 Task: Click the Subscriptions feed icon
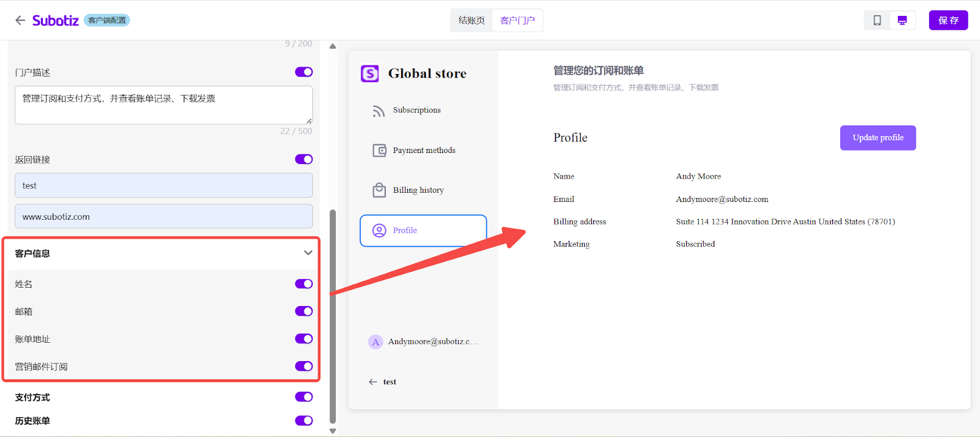379,111
